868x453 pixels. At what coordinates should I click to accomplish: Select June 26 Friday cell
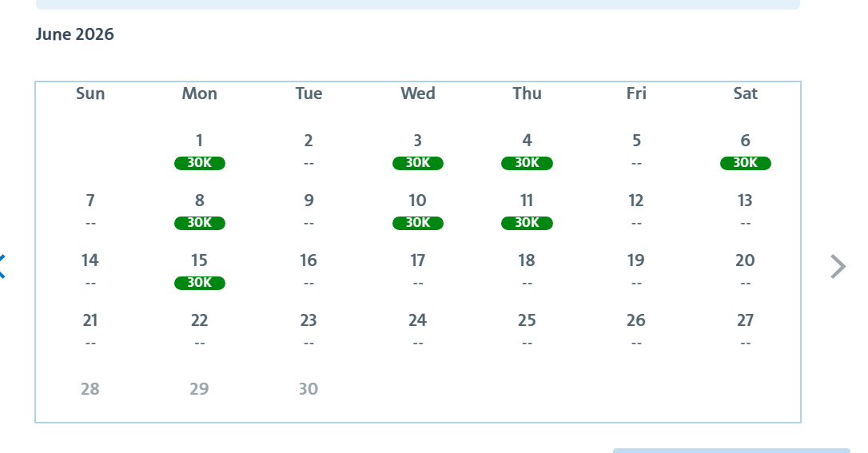636,330
